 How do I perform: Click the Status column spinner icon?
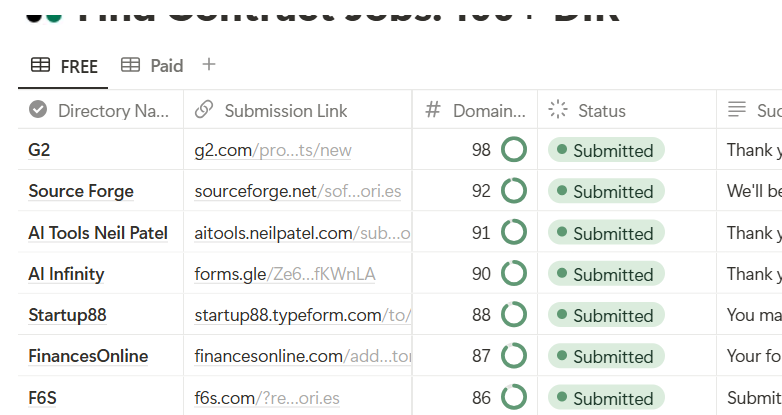[x=558, y=110]
